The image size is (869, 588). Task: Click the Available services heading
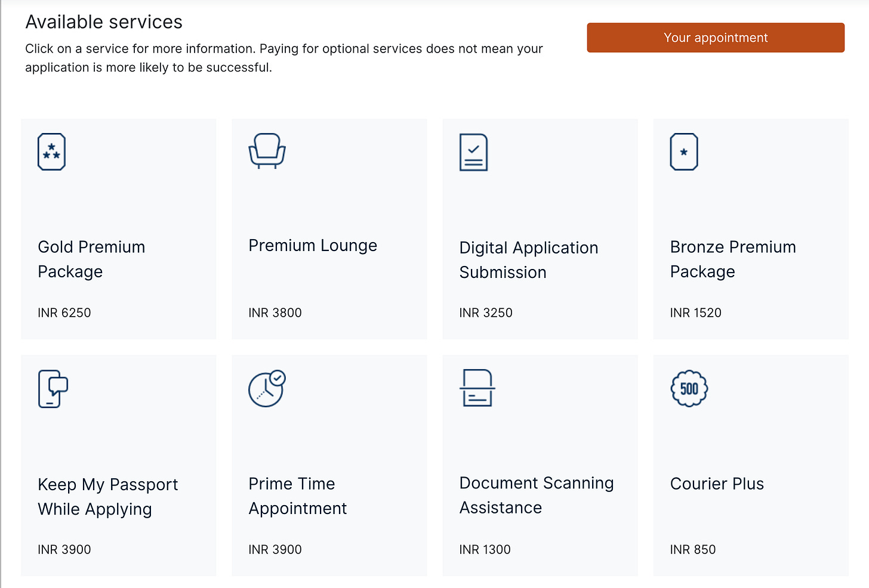pos(104,22)
